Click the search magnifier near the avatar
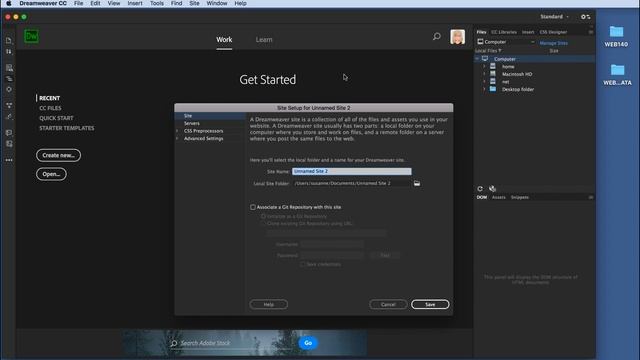 pos(436,37)
